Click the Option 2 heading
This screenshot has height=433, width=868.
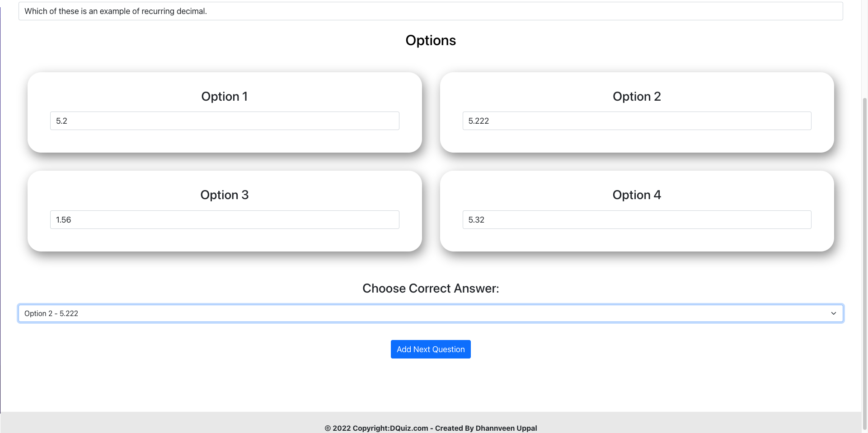(637, 97)
